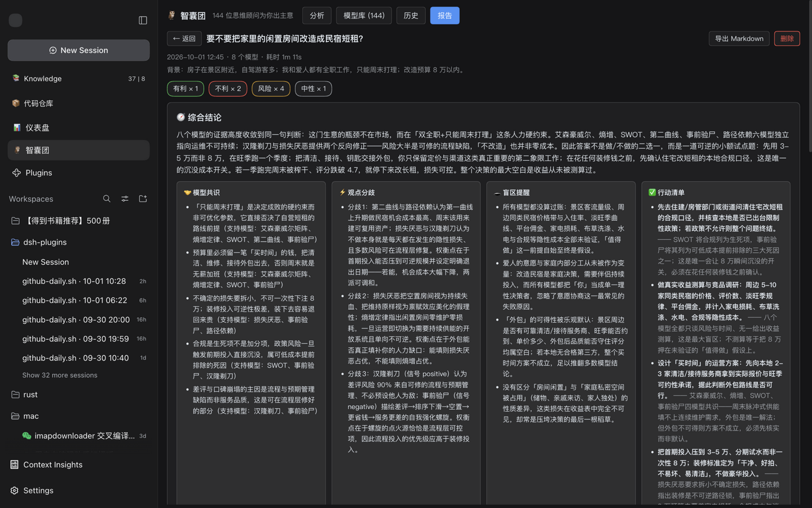Open session github-daily.sh · 09-30 10:40
The width and height of the screenshot is (812, 508).
(x=78, y=358)
